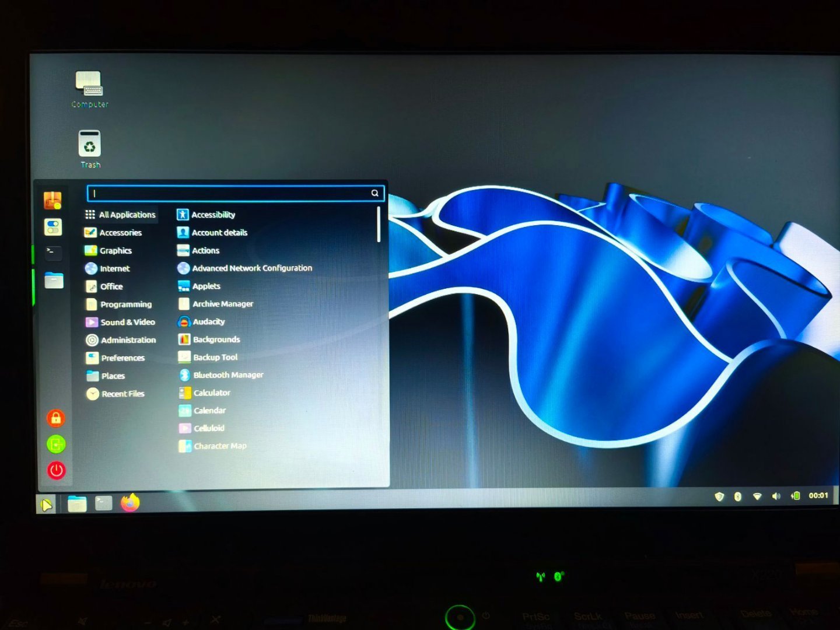Open the Wi-Fi network tray icon
The width and height of the screenshot is (840, 630).
click(x=757, y=496)
